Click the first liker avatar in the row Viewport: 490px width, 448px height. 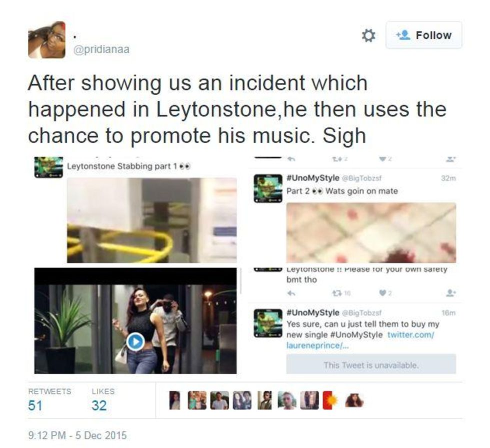pyautogui.click(x=174, y=400)
